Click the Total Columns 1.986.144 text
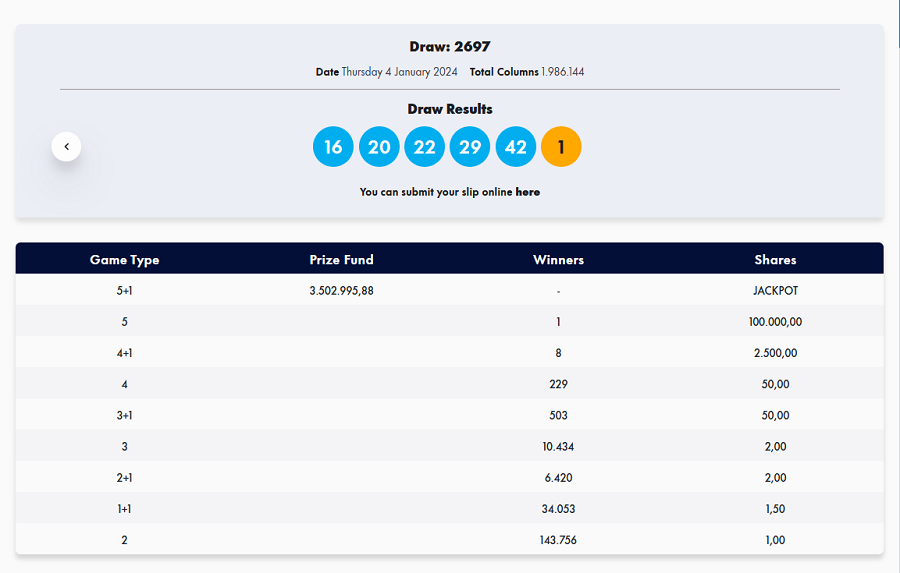The width and height of the screenshot is (900, 573). tap(527, 72)
